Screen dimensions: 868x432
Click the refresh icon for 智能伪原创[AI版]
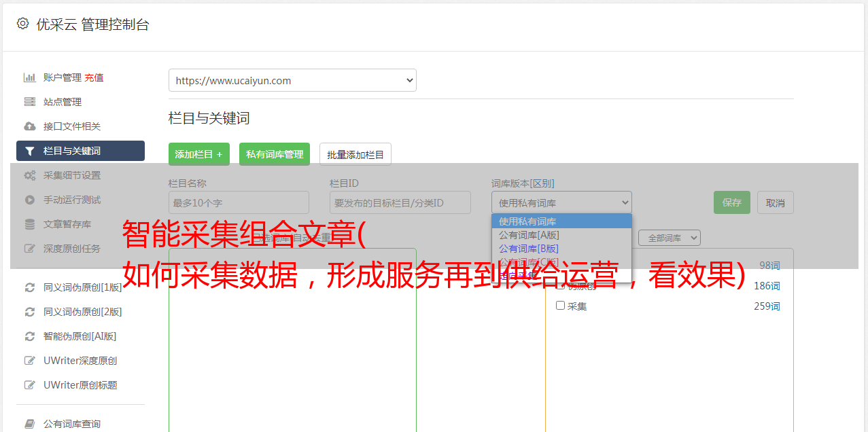[x=30, y=336]
